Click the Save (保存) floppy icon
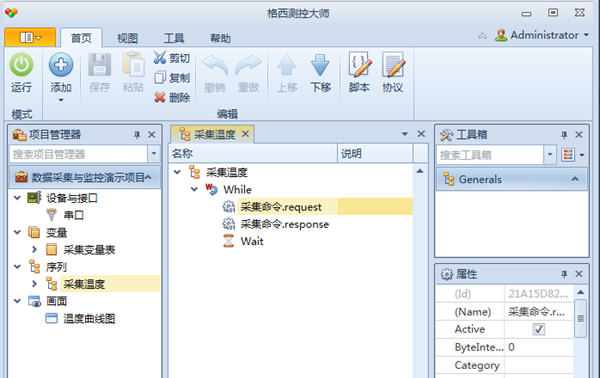Screen dimensions: 600x378 point(99,65)
